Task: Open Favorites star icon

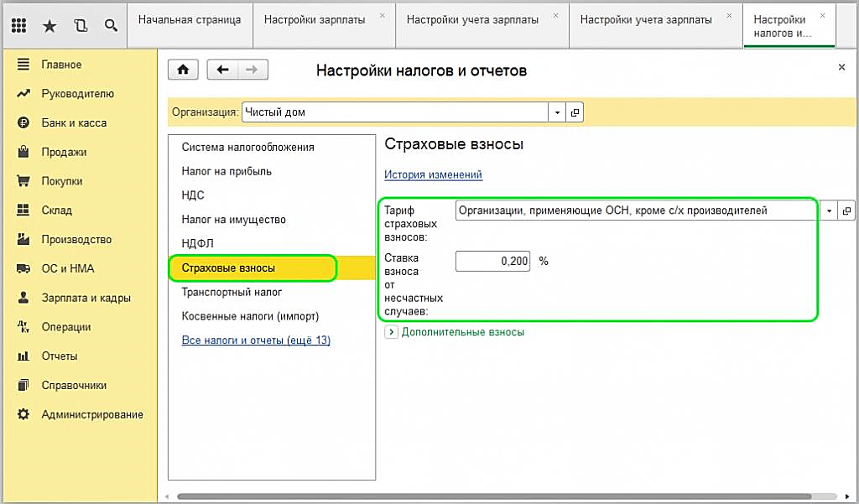Action: pyautogui.click(x=49, y=25)
